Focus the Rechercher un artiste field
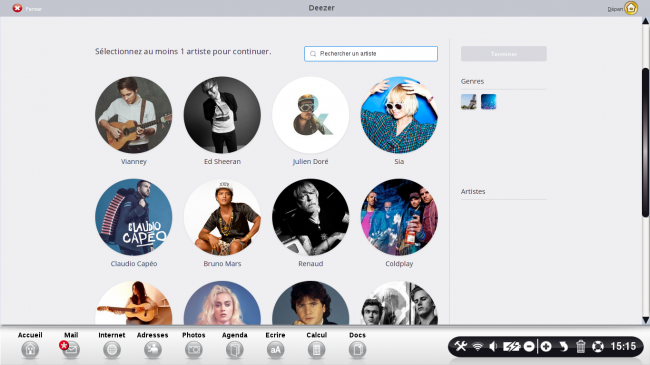This screenshot has width=650, height=365. click(x=371, y=54)
